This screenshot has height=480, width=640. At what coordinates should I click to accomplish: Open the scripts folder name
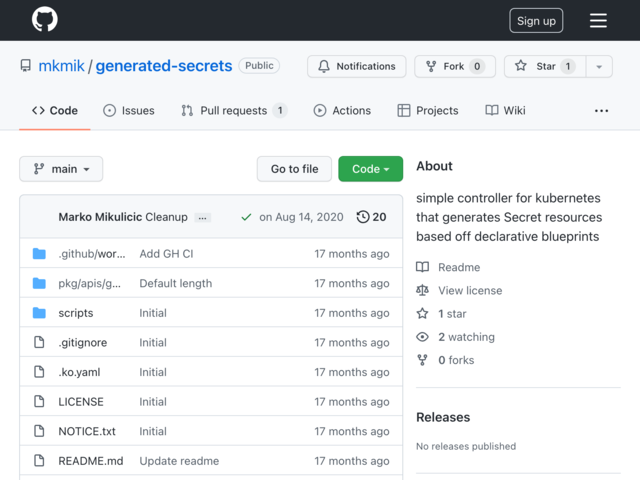(x=76, y=313)
